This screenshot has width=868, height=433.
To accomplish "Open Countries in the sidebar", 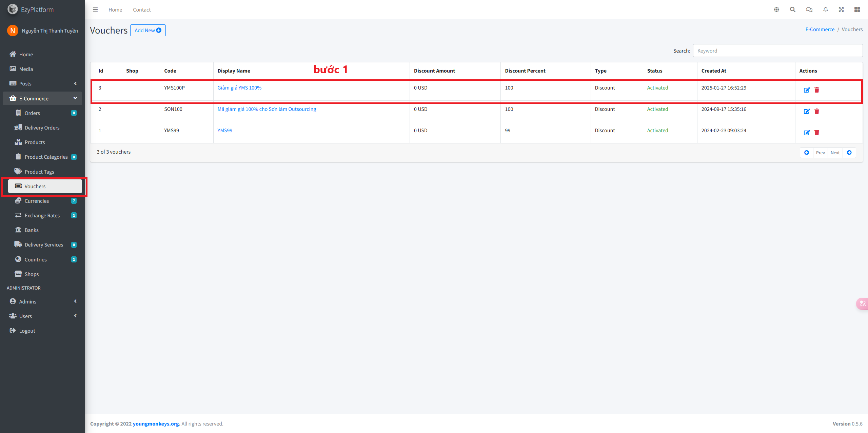I will point(45,259).
